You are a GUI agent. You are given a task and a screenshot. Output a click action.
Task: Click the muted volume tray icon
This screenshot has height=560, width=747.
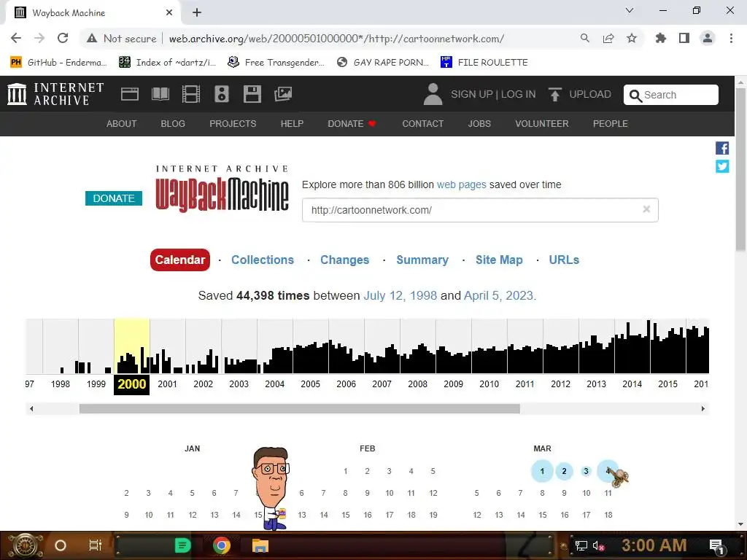coord(598,545)
